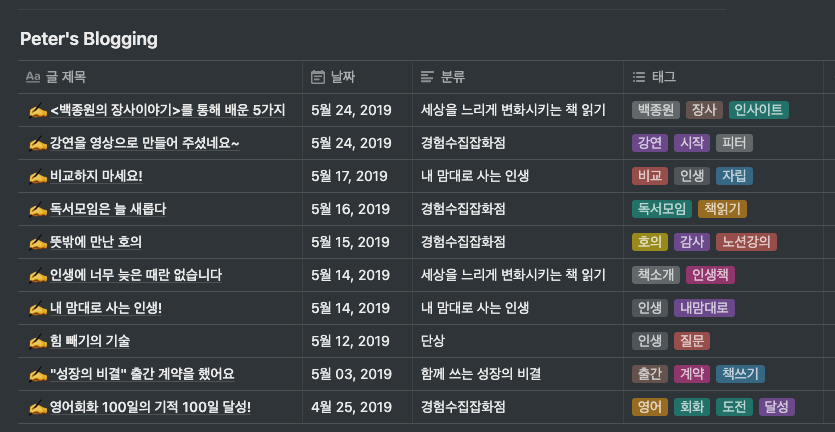The height and width of the screenshot is (432, 835).
Task: Open the post 내 맘대로 사는 인생!
Action: coord(106,308)
